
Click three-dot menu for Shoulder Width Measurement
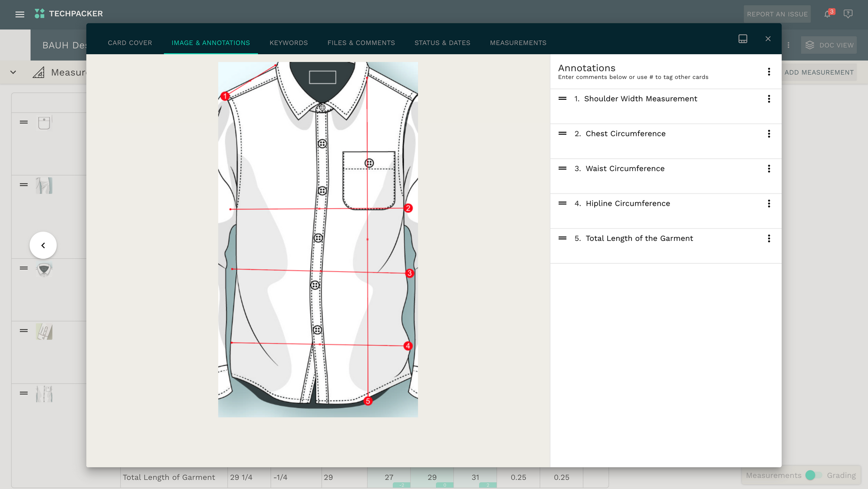[x=769, y=99]
